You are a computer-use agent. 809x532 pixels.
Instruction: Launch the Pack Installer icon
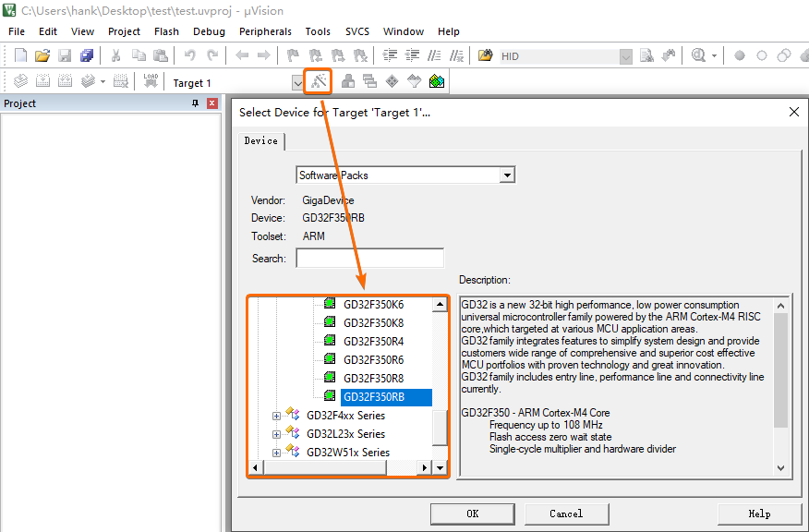pyautogui.click(x=437, y=81)
